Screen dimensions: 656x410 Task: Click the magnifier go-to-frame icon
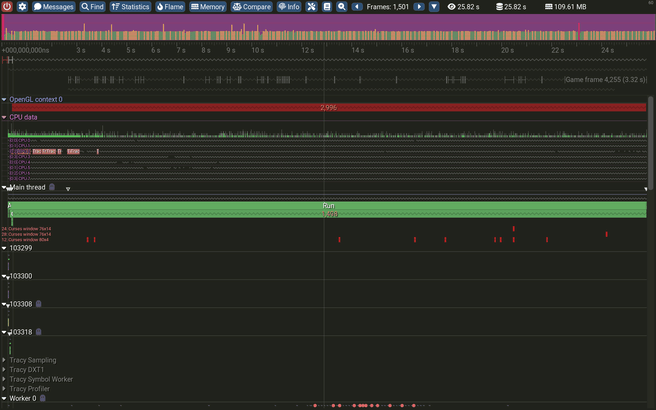341,7
